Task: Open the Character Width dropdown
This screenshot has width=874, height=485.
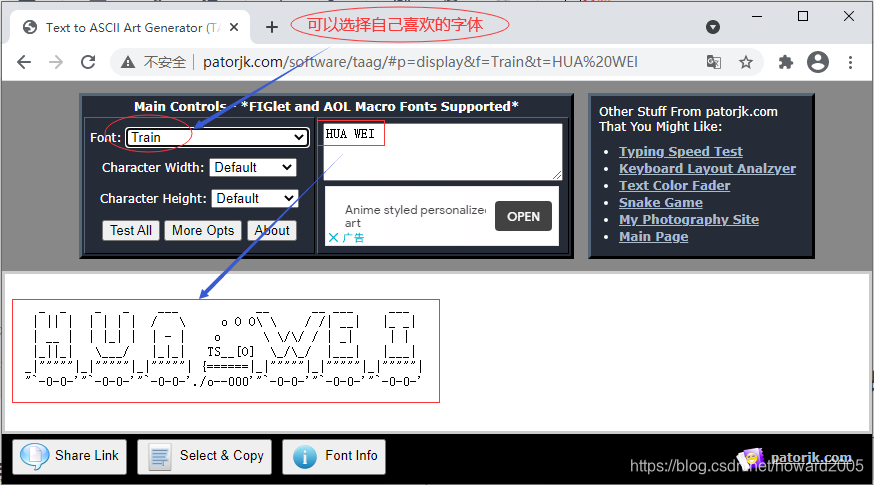Action: coord(253,167)
